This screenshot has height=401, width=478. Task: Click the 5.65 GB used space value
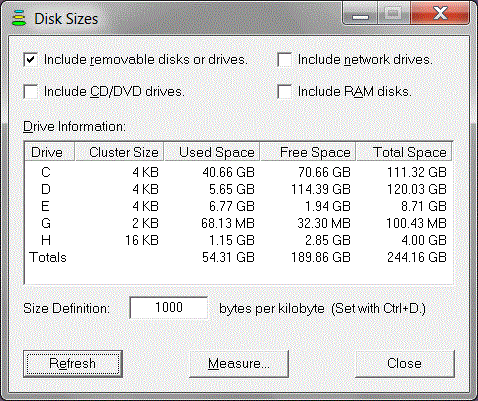point(232,189)
